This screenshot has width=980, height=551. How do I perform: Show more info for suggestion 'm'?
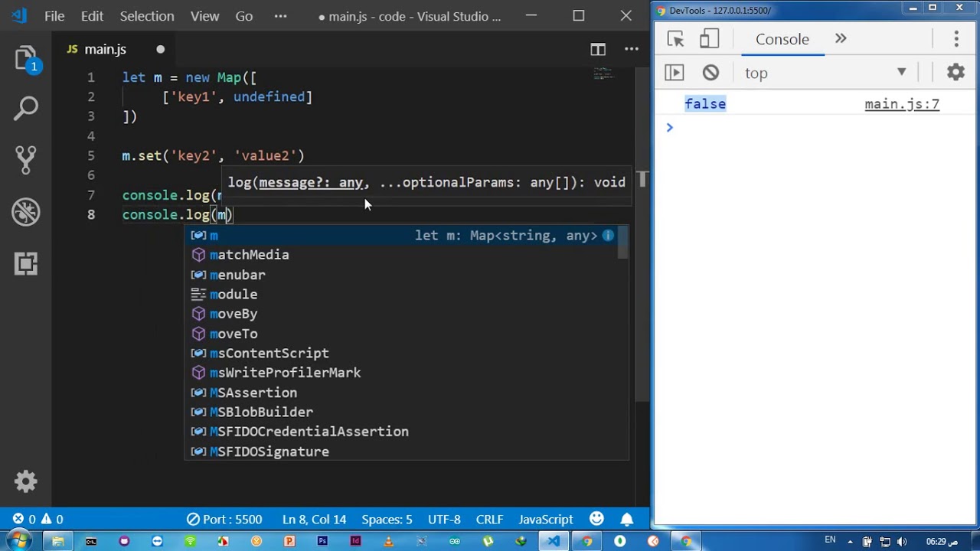pos(608,236)
